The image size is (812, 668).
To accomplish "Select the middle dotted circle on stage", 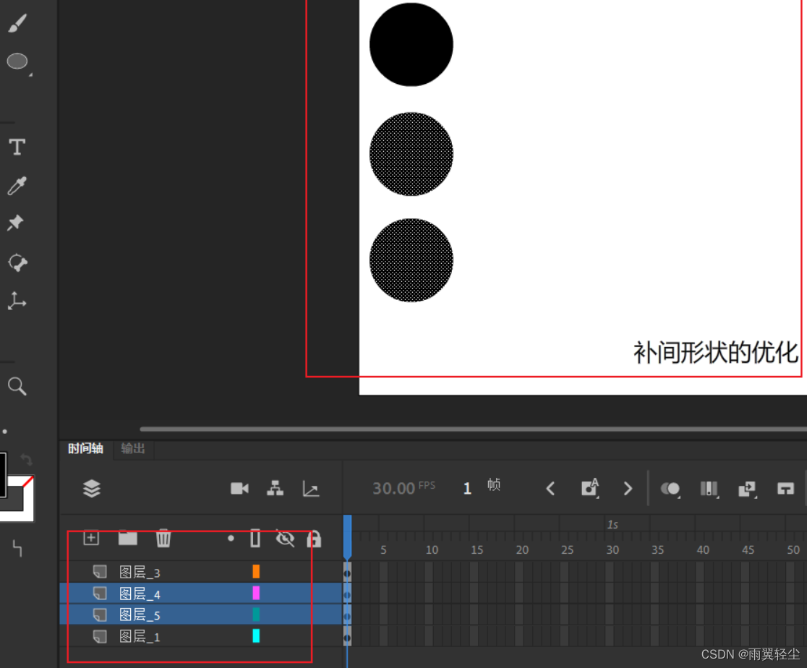I will 411,154.
